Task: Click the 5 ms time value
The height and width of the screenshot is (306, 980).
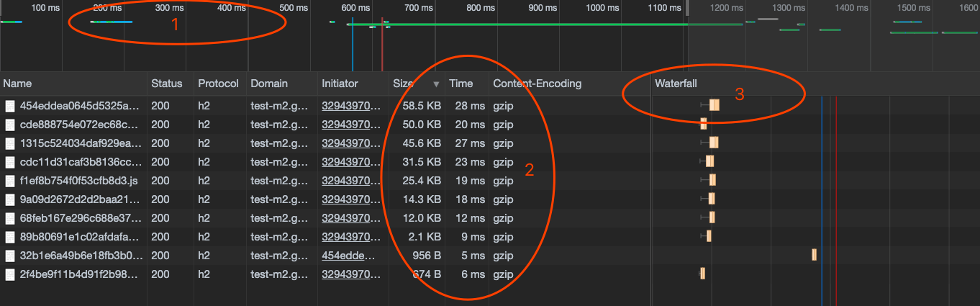Action: click(473, 256)
